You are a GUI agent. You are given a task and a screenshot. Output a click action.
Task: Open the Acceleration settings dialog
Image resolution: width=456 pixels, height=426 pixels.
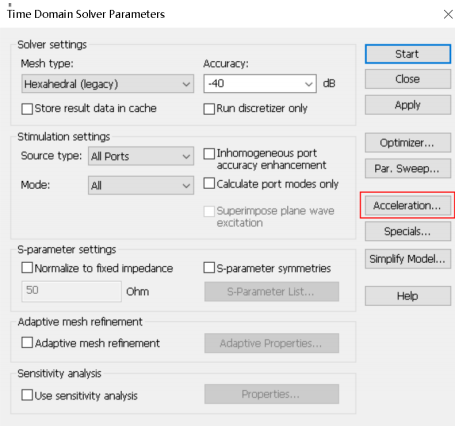tap(408, 205)
